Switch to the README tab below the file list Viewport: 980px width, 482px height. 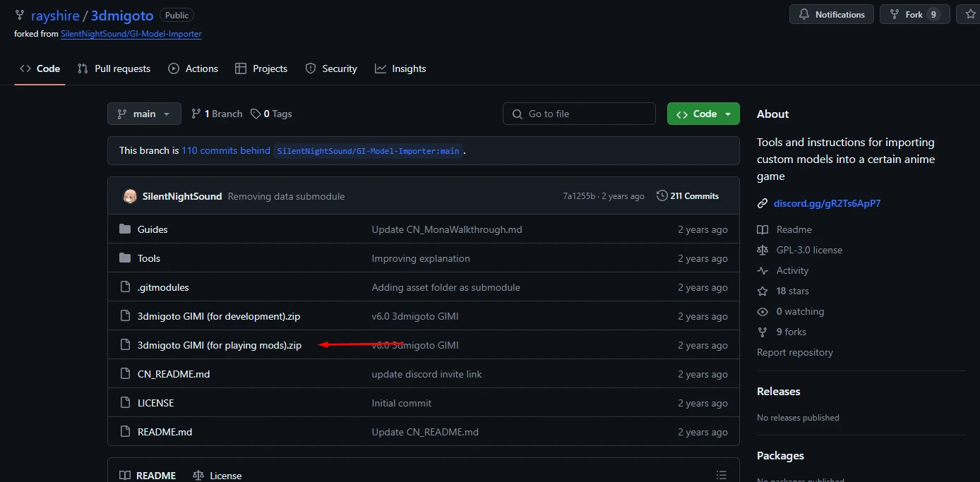(x=148, y=476)
